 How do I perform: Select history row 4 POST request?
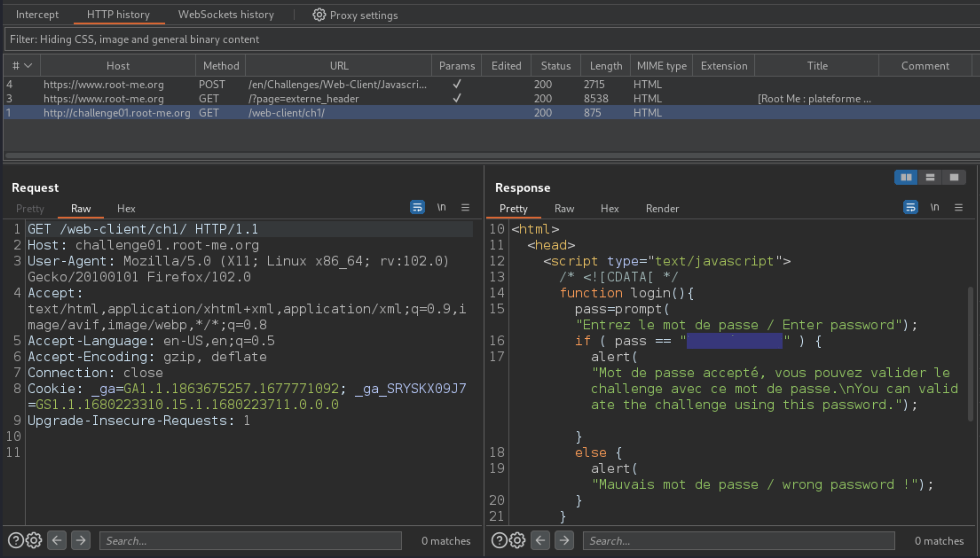pos(492,84)
